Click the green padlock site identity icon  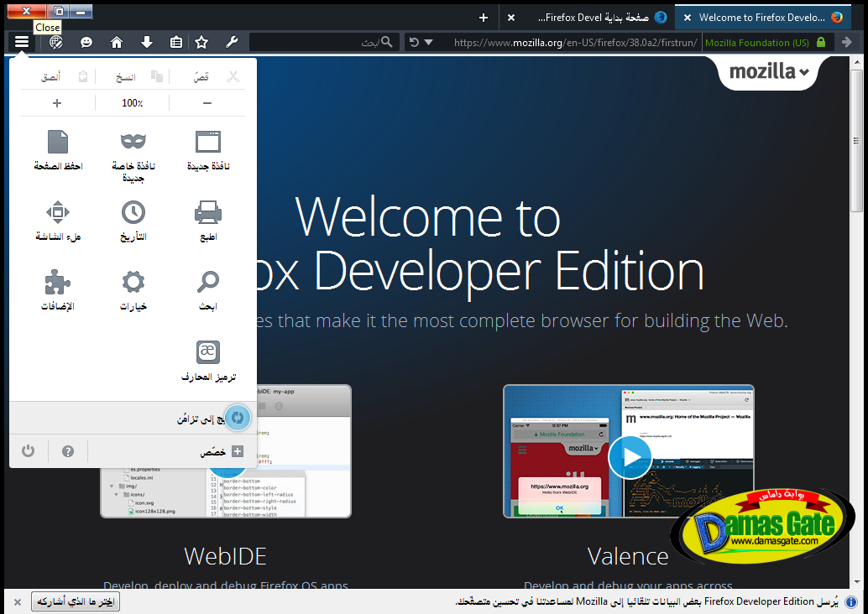[x=821, y=42]
